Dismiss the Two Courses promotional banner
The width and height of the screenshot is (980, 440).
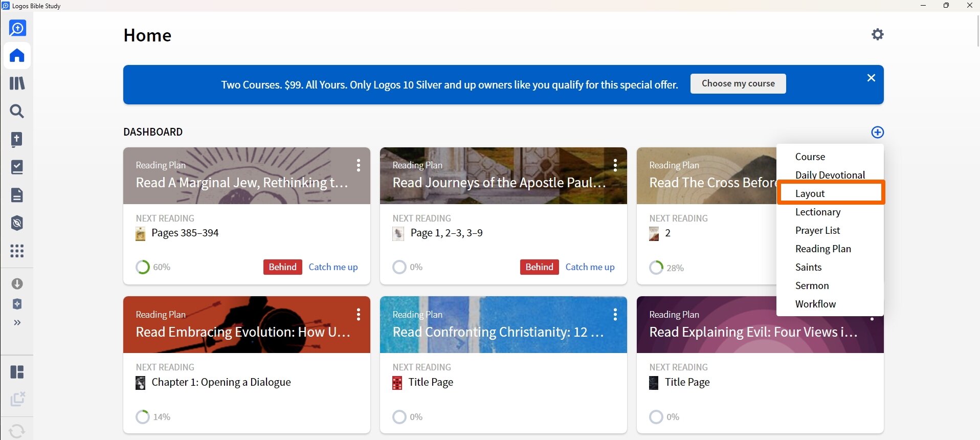point(872,78)
